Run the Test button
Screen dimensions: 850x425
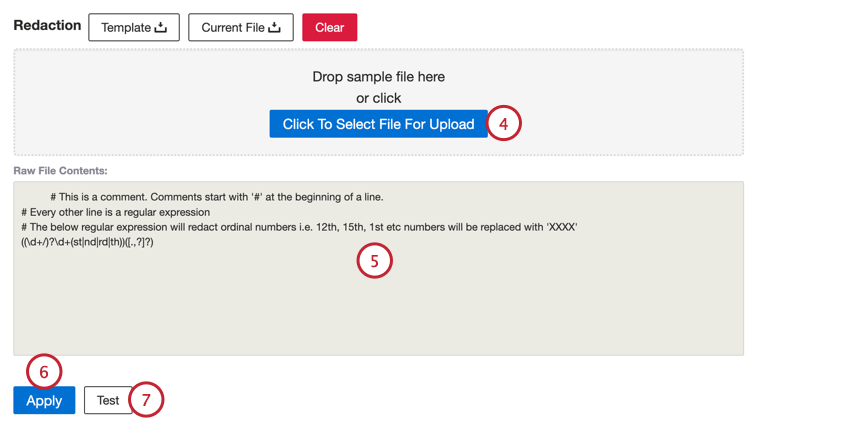108,401
